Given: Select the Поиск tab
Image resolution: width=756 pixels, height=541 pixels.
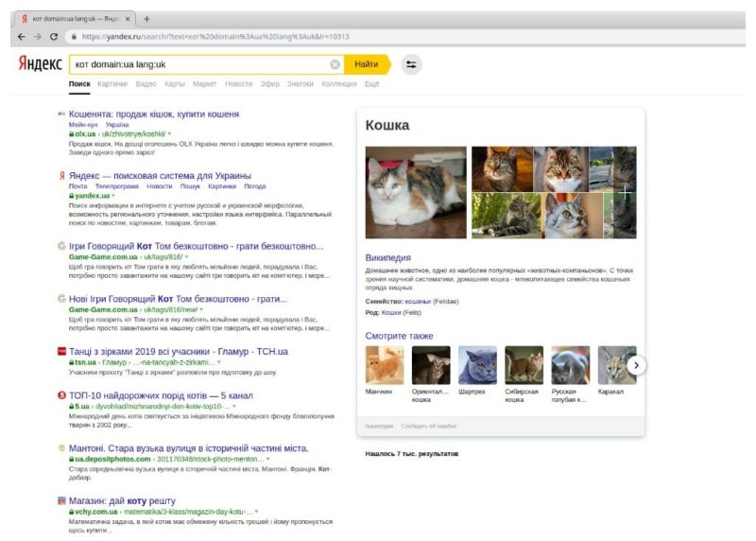Looking at the screenshot, I should click(x=79, y=84).
